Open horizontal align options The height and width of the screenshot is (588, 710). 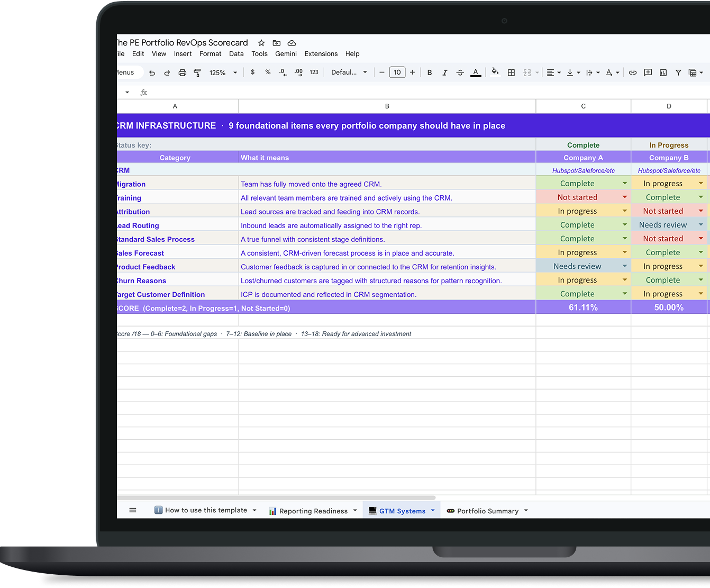click(553, 73)
